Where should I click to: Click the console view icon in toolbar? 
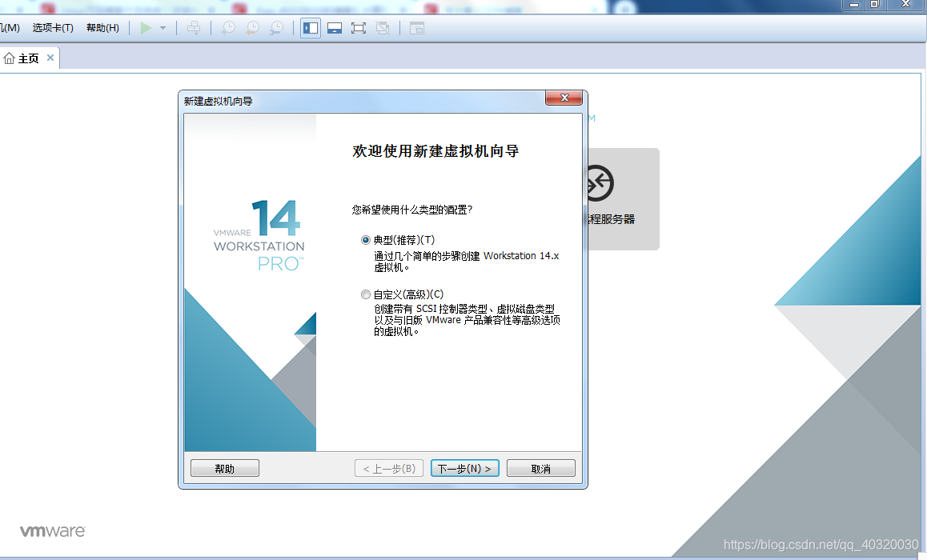click(x=417, y=28)
